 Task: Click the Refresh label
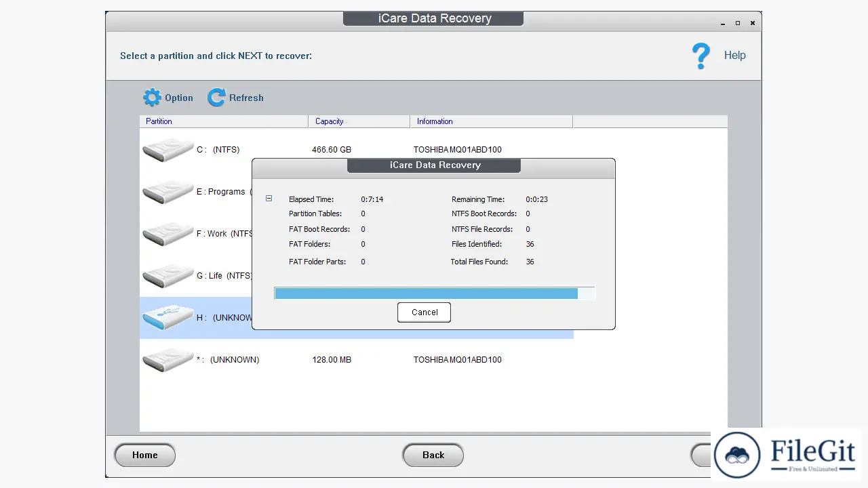click(x=246, y=98)
